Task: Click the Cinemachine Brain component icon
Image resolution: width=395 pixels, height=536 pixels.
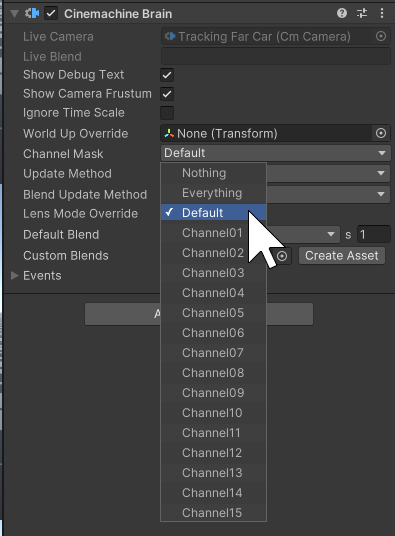Action: tap(32, 13)
